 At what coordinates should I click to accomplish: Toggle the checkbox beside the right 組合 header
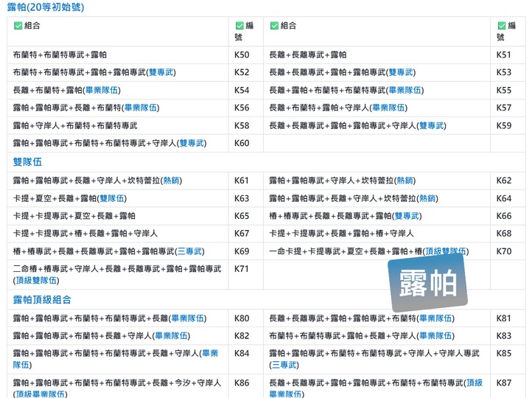(274, 26)
